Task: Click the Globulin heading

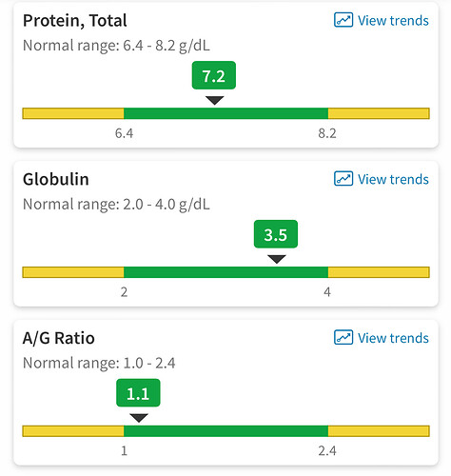Action: [x=56, y=179]
